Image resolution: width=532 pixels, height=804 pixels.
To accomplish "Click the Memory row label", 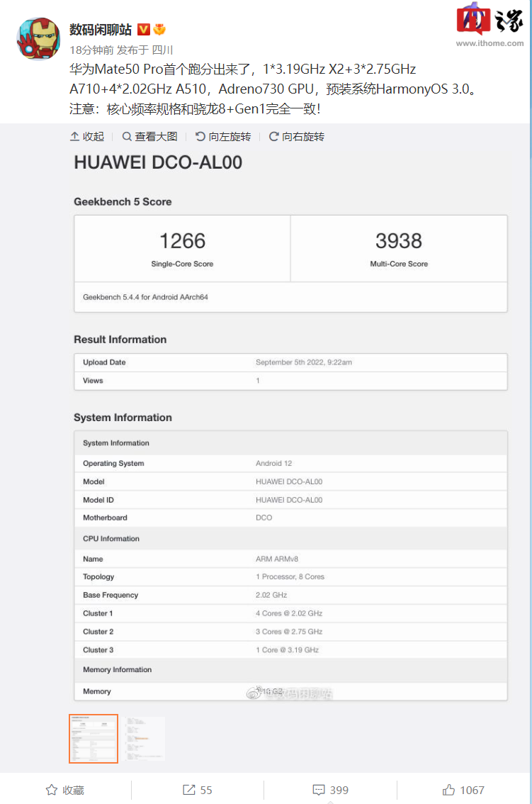I will (x=97, y=691).
